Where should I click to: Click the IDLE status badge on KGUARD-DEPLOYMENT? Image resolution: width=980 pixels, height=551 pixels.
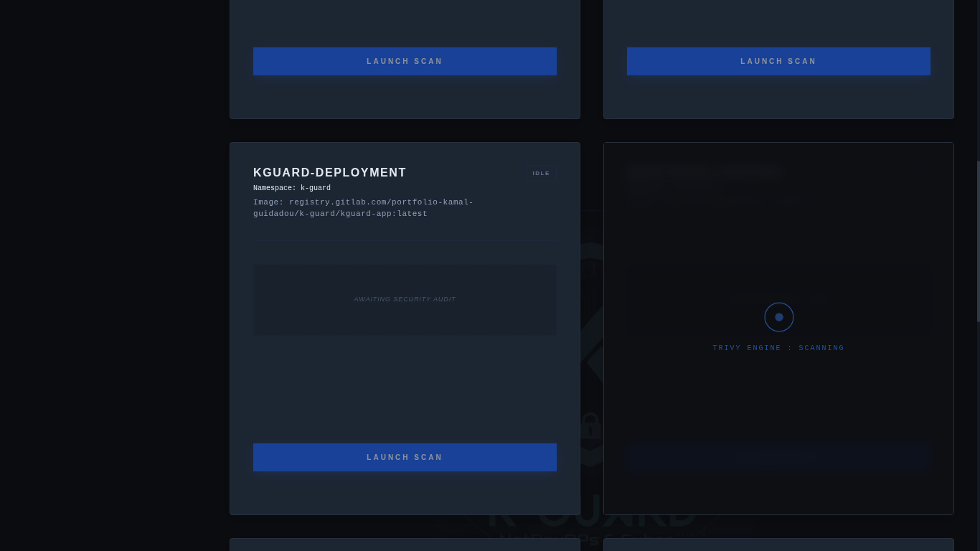click(541, 173)
